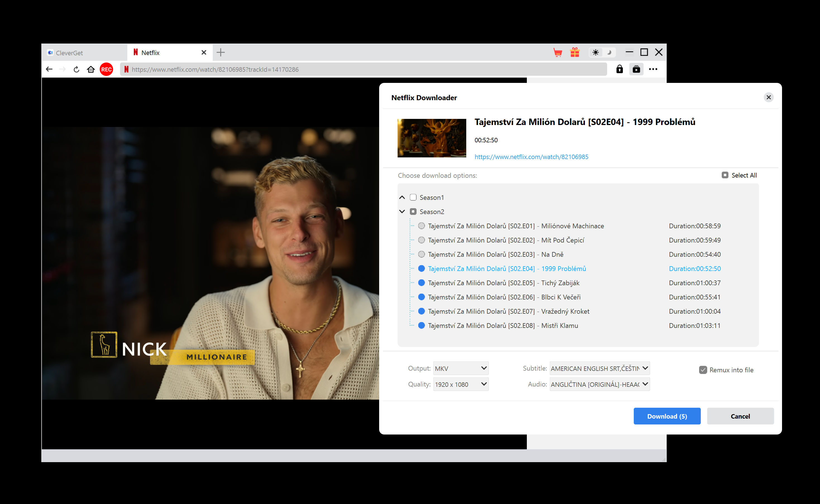Click the red REC record button
The height and width of the screenshot is (504, 820).
tap(106, 69)
